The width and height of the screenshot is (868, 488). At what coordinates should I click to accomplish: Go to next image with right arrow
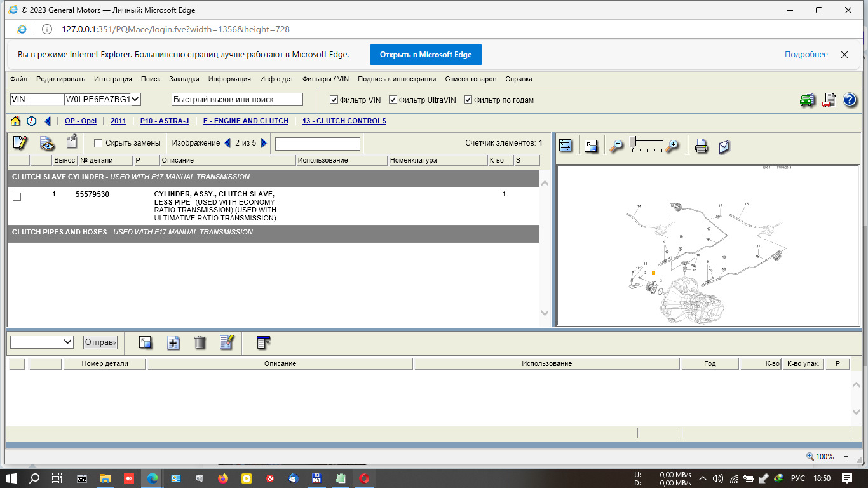point(264,143)
